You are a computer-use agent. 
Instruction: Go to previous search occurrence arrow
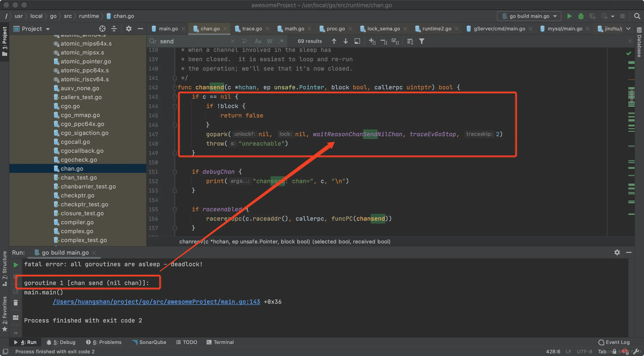334,41
